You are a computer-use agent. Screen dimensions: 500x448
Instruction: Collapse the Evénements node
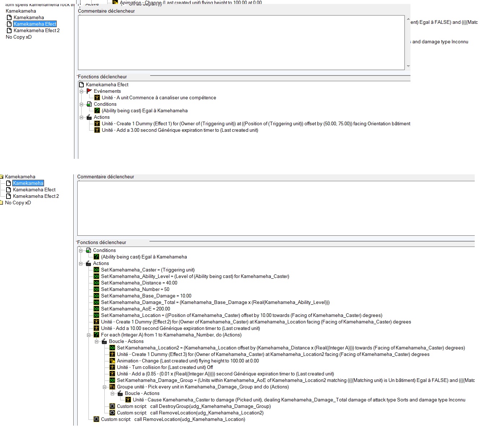coord(82,91)
